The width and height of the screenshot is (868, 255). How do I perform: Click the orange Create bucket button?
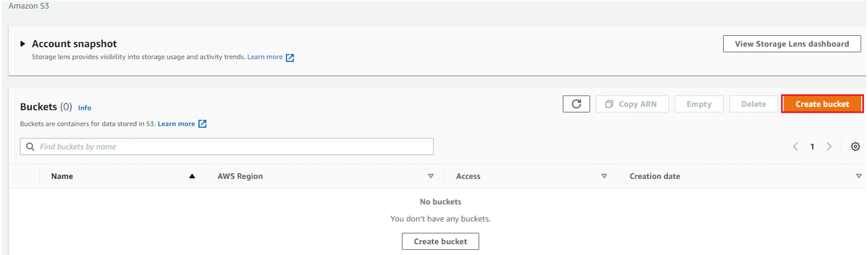[822, 104]
